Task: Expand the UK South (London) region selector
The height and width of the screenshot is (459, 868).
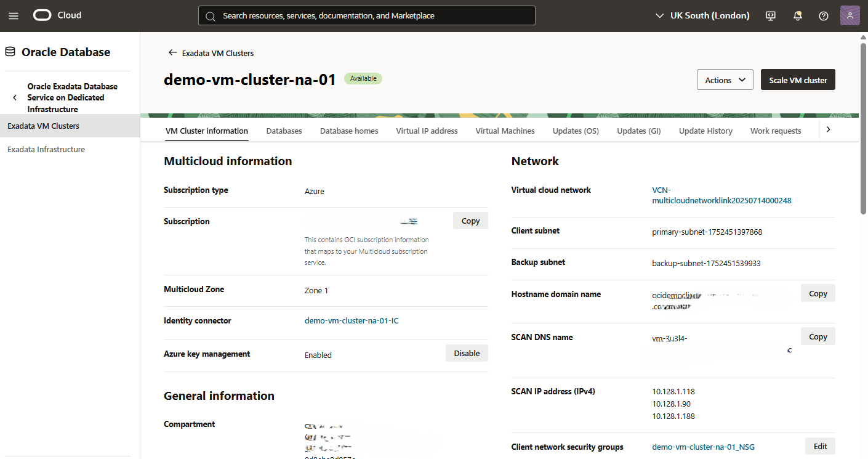Action: (659, 15)
